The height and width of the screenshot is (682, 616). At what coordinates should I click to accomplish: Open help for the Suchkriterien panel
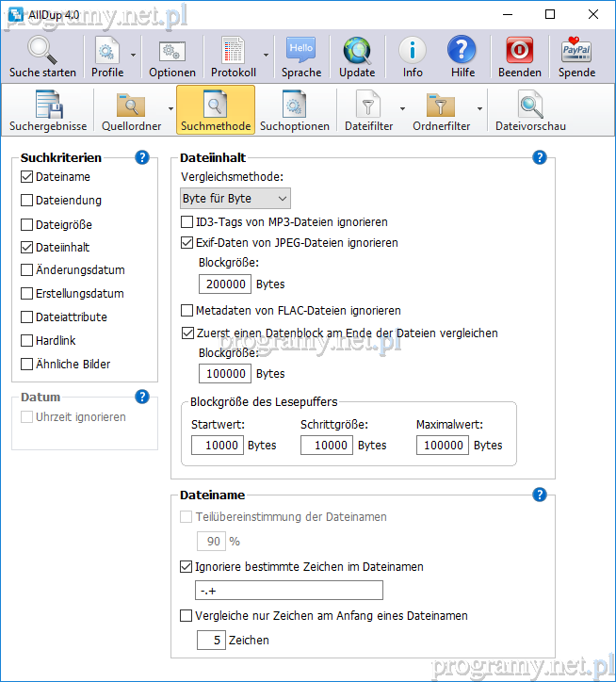[142, 157]
